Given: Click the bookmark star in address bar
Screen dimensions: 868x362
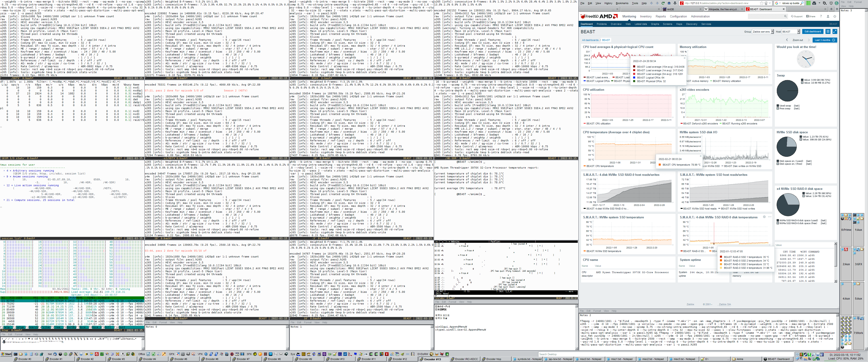Looking at the screenshot, I should pos(762,3).
